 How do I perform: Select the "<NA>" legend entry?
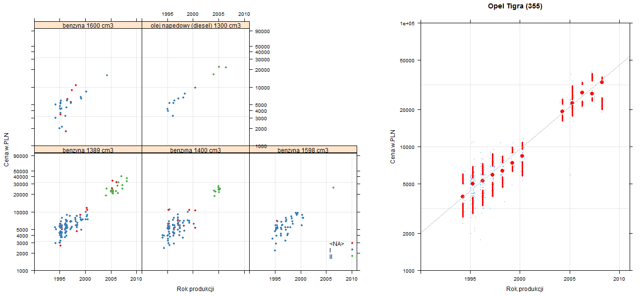click(x=336, y=244)
